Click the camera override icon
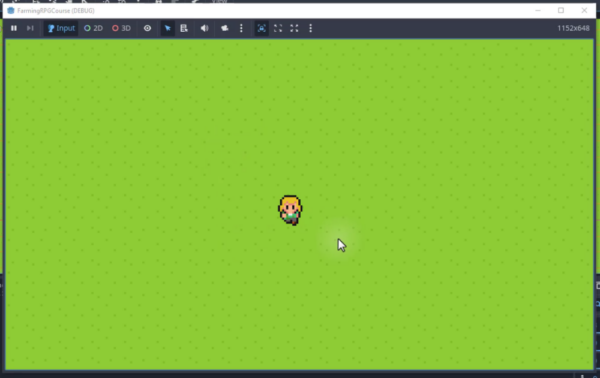Image resolution: width=600 pixels, height=378 pixels. [225, 28]
